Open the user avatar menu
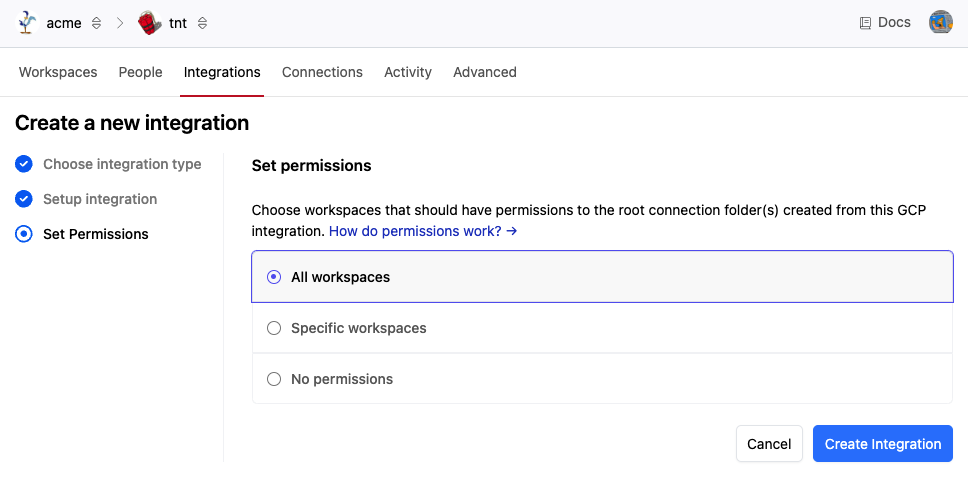This screenshot has width=968, height=489. (940, 22)
